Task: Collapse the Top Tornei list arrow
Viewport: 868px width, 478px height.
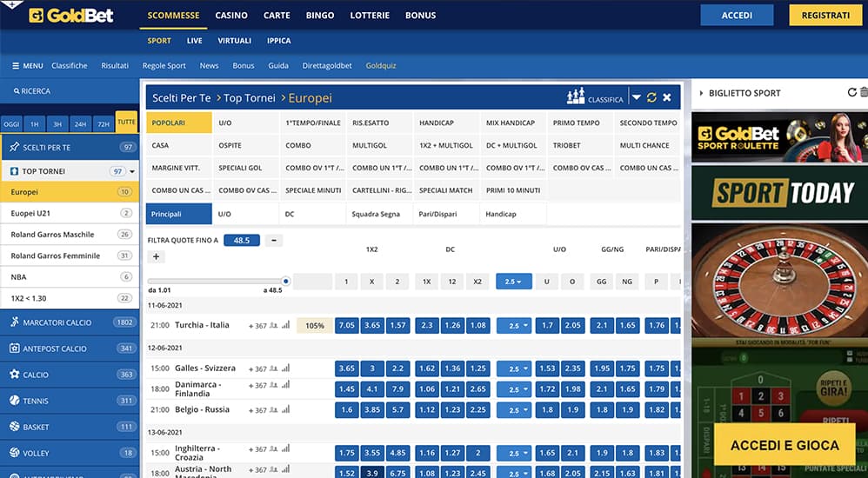Action: click(132, 171)
